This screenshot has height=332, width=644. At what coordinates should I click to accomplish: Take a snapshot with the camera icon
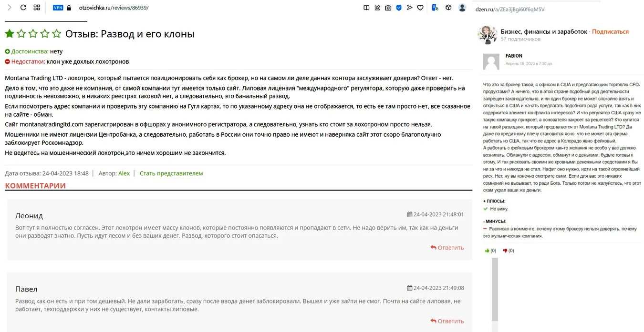pos(388,8)
